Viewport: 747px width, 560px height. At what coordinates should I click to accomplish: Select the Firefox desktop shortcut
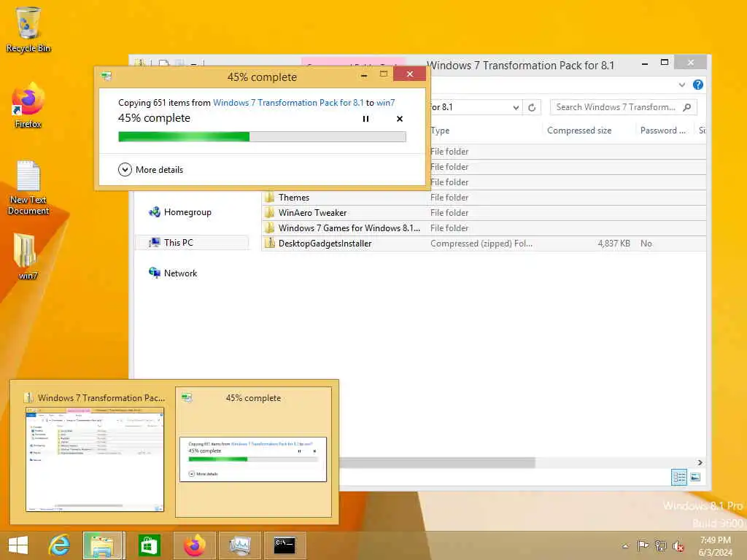(x=28, y=106)
